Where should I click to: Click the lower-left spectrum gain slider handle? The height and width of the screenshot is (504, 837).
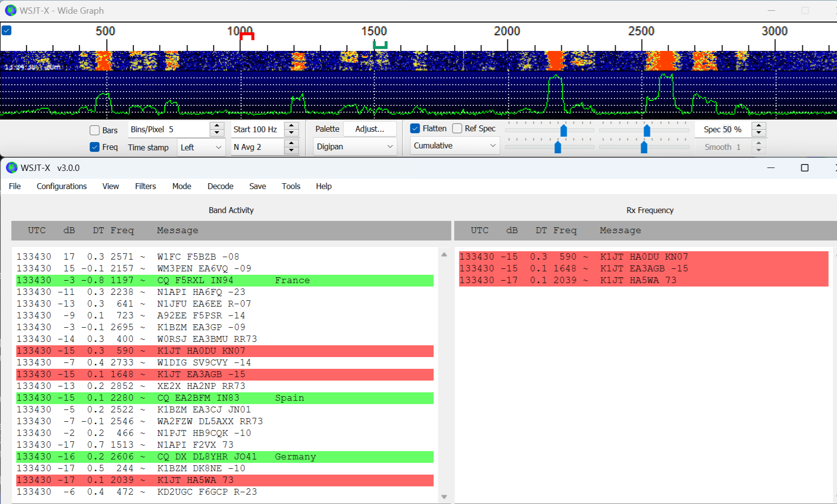point(558,147)
